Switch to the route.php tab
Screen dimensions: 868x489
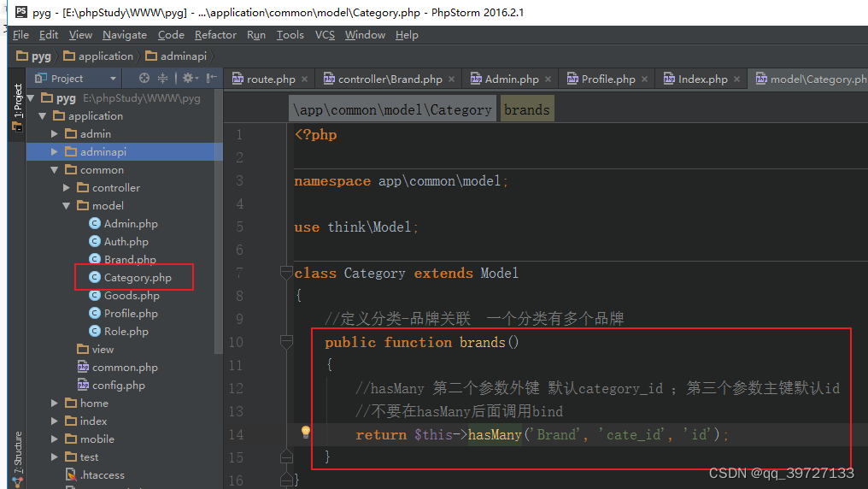tap(271, 80)
